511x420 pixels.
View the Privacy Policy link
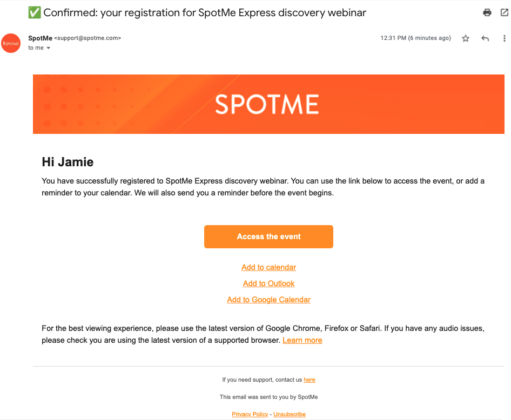(x=250, y=414)
